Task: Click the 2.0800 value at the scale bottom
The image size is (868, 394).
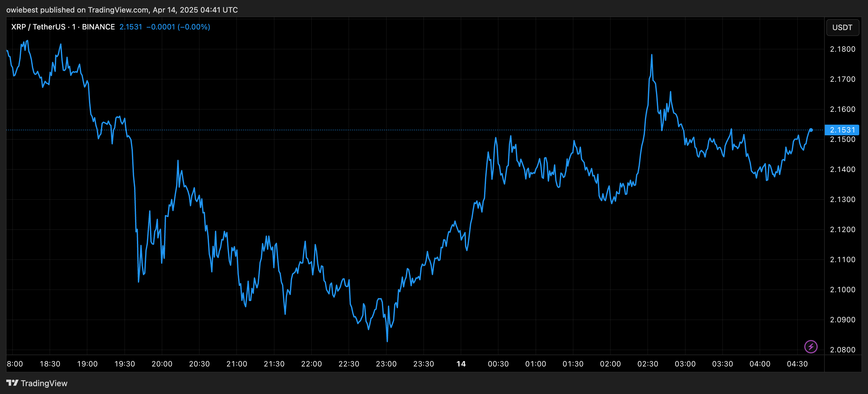Action: coord(844,350)
